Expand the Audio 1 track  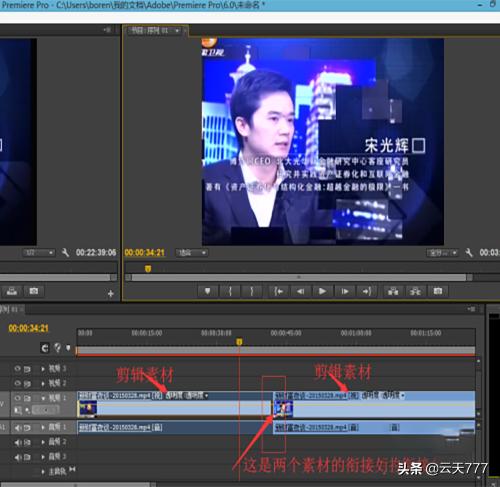pos(43,427)
